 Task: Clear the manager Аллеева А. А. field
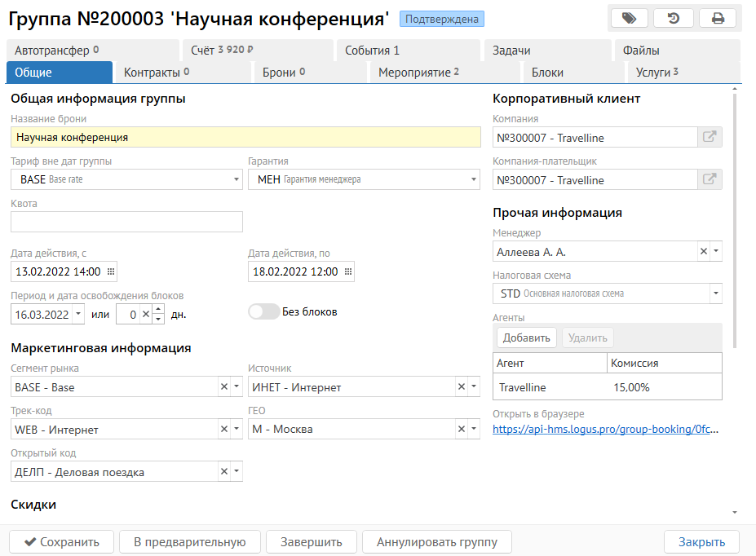point(704,251)
